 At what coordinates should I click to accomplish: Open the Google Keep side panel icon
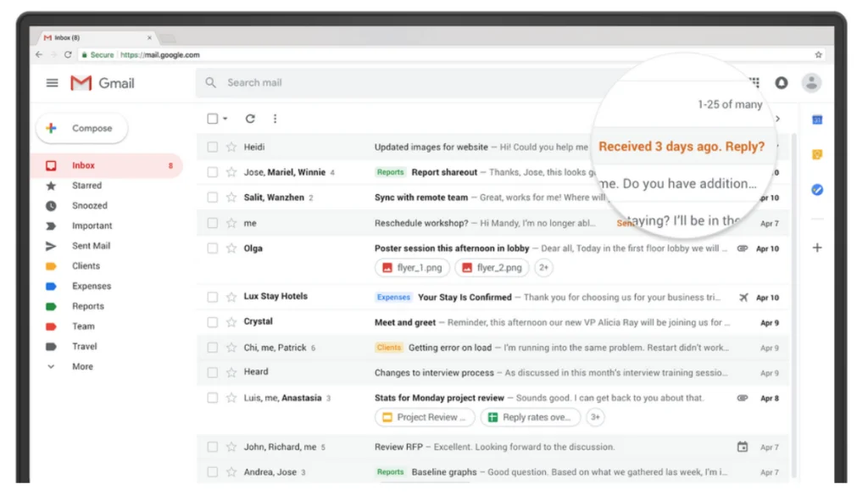point(817,155)
